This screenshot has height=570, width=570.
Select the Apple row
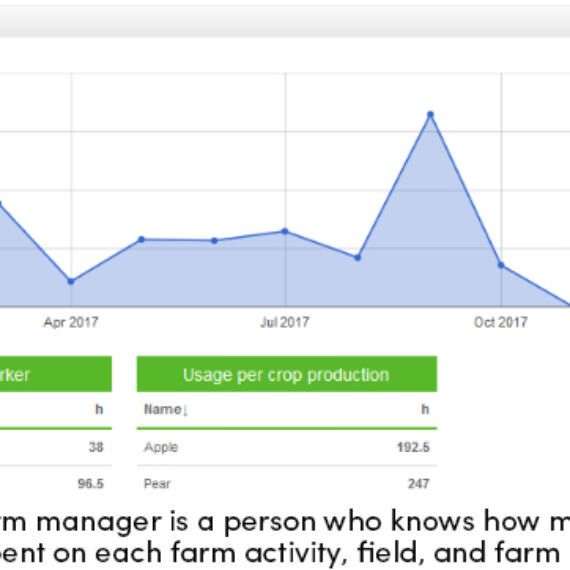tap(287, 447)
